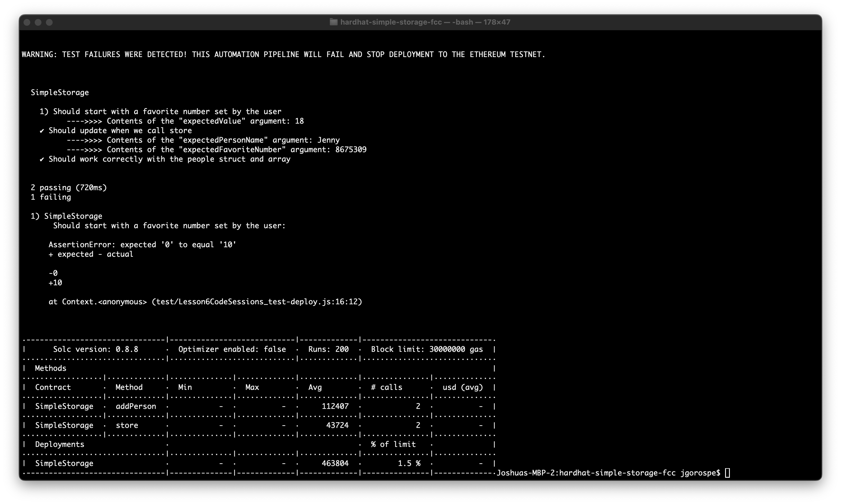Click the WARNING test failures line
The image size is (841, 504).
pyautogui.click(x=283, y=54)
